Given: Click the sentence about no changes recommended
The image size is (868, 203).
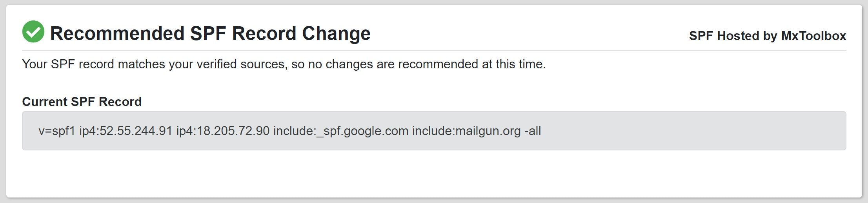Looking at the screenshot, I should [x=284, y=64].
